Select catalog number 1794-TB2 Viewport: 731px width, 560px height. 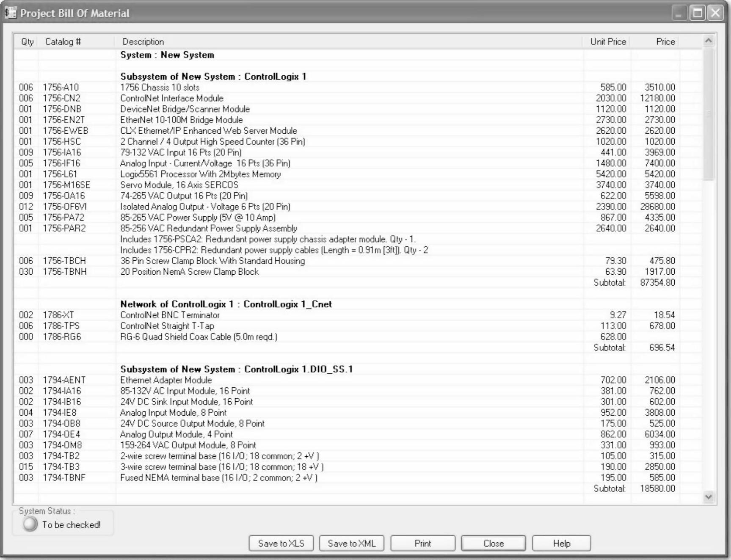pyautogui.click(x=61, y=456)
